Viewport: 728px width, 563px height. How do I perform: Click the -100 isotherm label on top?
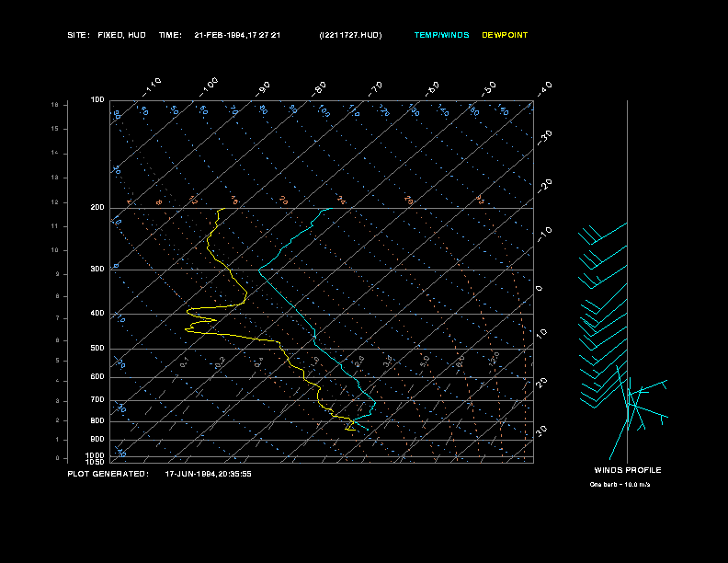pos(209,87)
